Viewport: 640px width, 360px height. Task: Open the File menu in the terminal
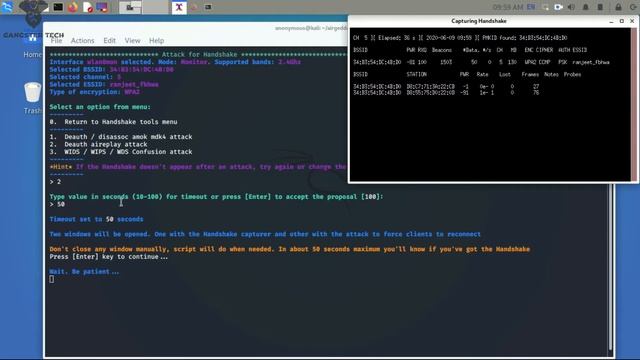tap(56, 40)
